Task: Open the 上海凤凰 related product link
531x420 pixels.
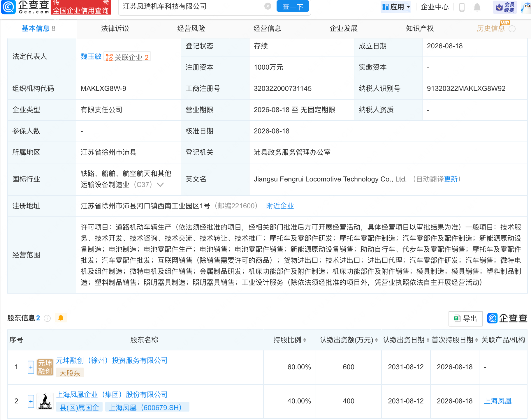Action: (x=498, y=401)
